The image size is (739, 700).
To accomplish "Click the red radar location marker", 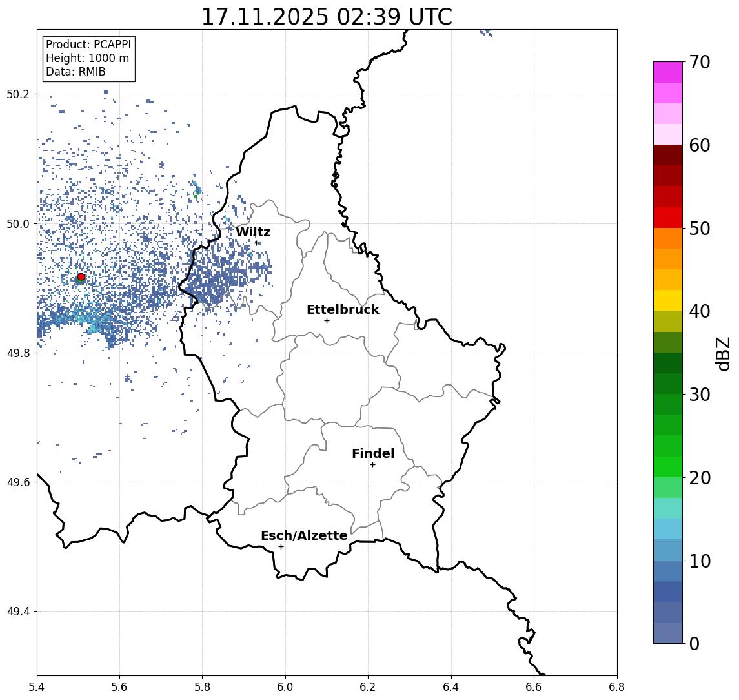I will tap(81, 277).
